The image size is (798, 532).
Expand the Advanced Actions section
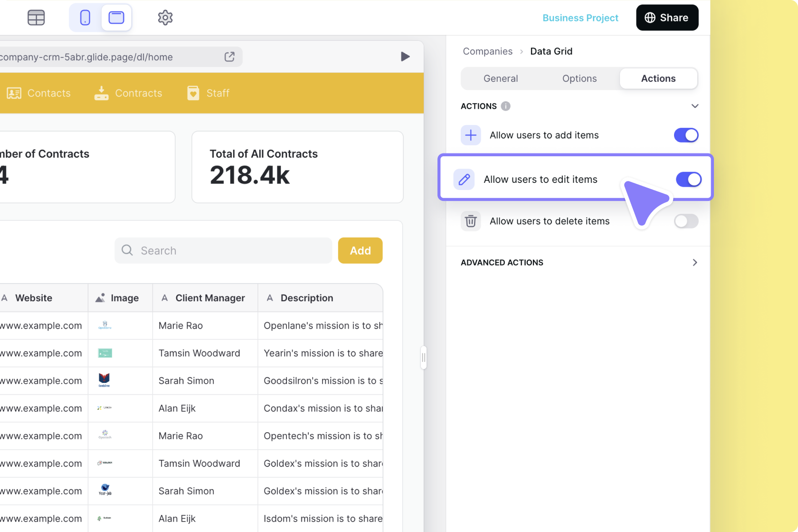[694, 263]
